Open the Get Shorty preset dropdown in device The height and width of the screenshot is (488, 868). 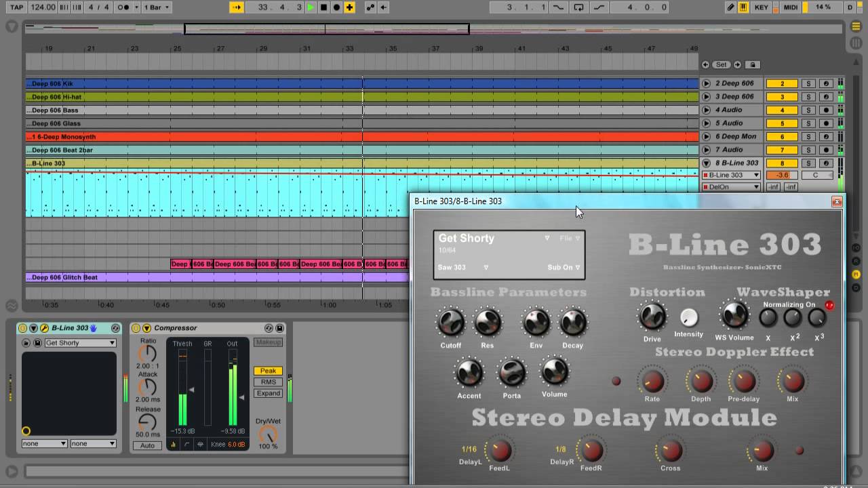[80, 343]
